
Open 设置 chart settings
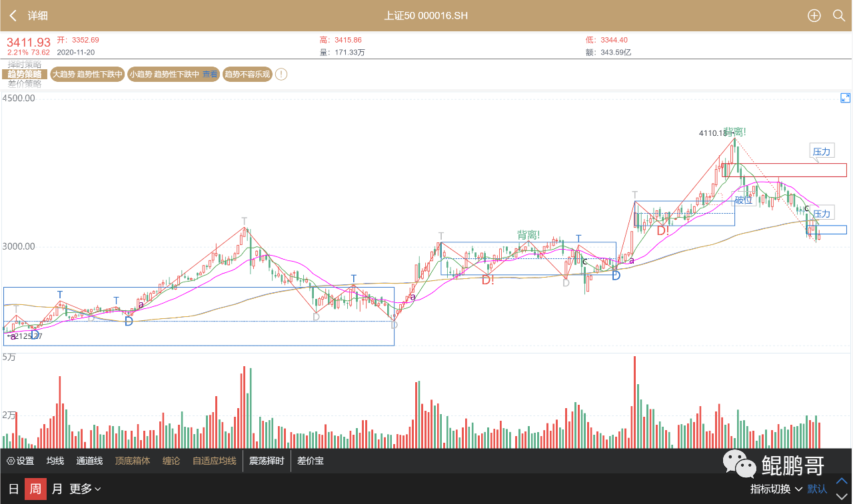(21, 461)
